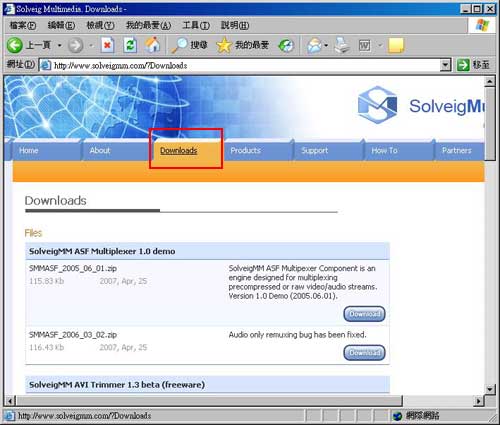Click the SMMASF_2006_03_02.zip file name
The width and height of the screenshot is (500, 425).
click(73, 335)
